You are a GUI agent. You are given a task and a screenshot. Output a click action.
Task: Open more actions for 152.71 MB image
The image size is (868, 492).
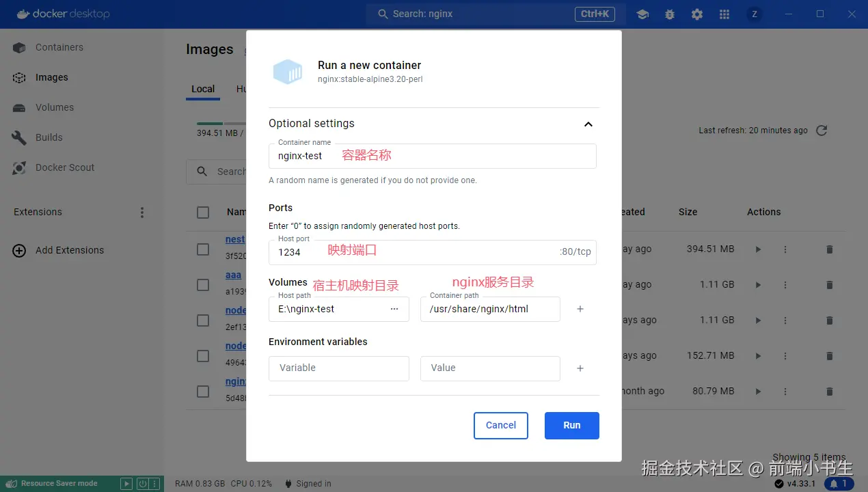pyautogui.click(x=785, y=356)
